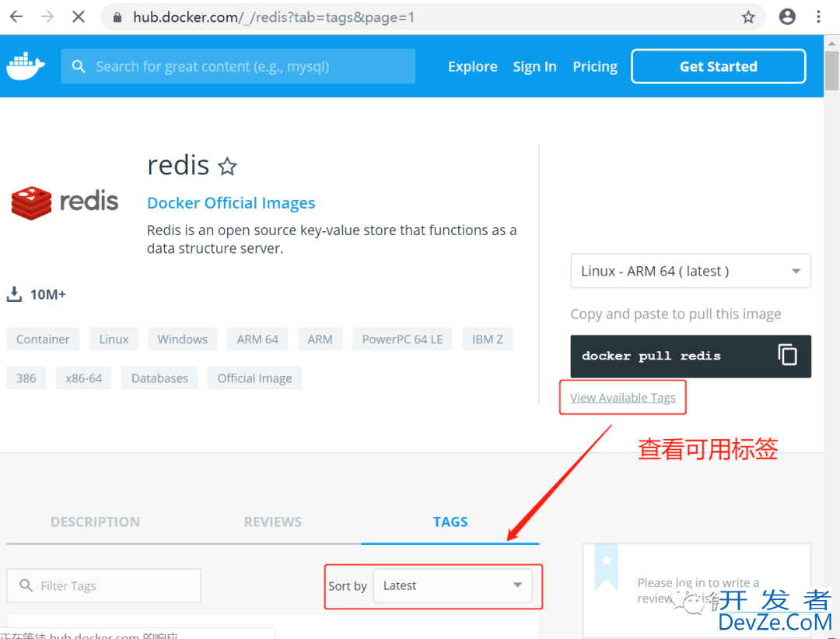Click the Docker whale logo

(x=25, y=66)
